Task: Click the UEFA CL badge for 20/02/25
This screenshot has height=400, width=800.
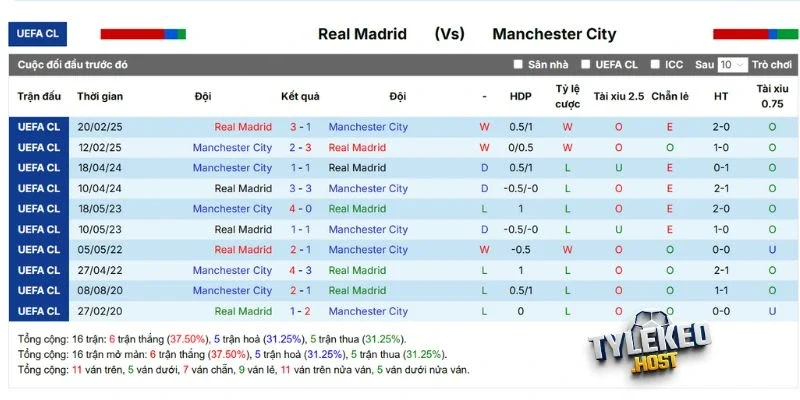Action: pyautogui.click(x=38, y=127)
